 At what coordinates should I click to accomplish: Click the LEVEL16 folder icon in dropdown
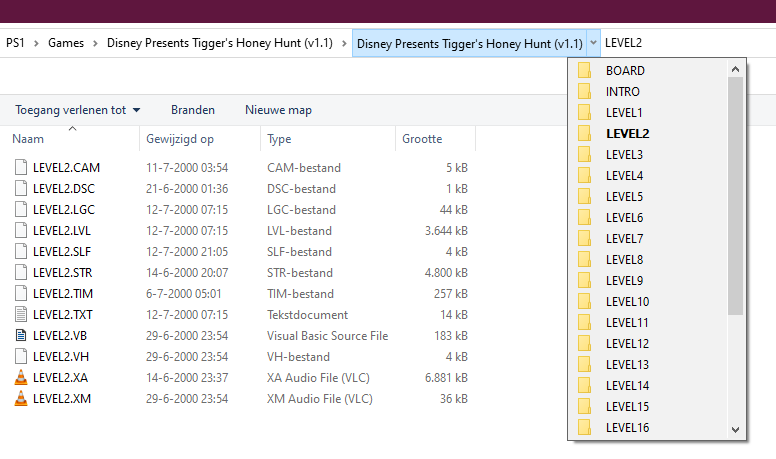pyautogui.click(x=584, y=427)
